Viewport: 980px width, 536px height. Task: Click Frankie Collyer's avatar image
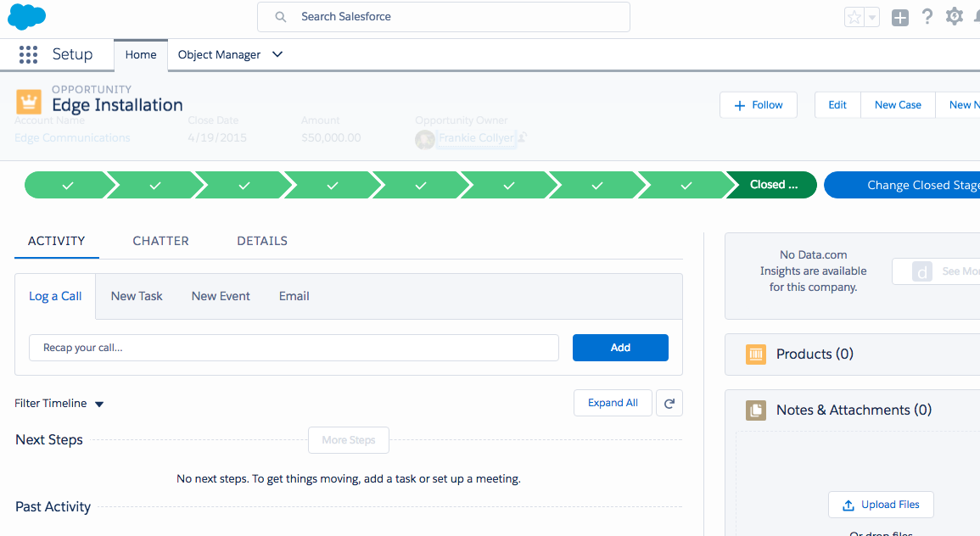(425, 139)
